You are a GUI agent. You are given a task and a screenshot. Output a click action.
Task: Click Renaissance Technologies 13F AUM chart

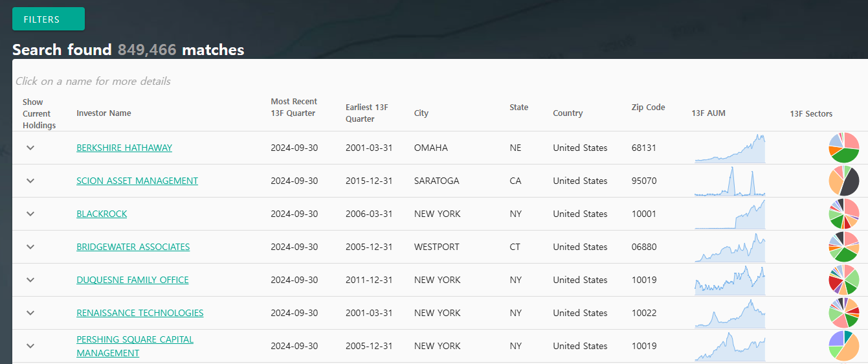(730, 313)
